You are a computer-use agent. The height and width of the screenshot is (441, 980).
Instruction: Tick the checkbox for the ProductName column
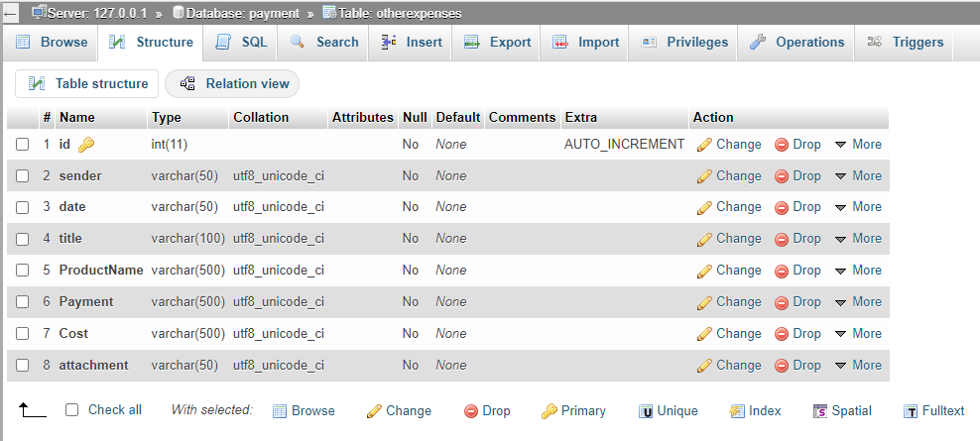click(23, 271)
